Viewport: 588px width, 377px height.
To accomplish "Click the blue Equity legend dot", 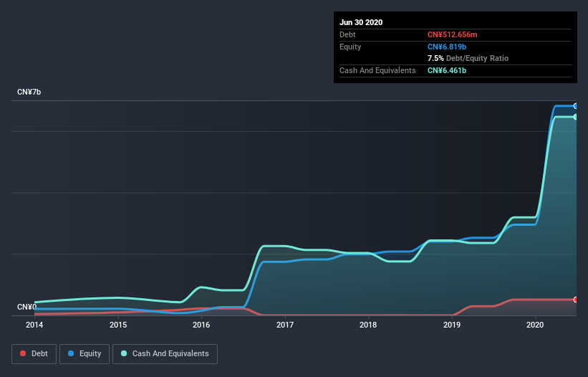I will tap(71, 353).
